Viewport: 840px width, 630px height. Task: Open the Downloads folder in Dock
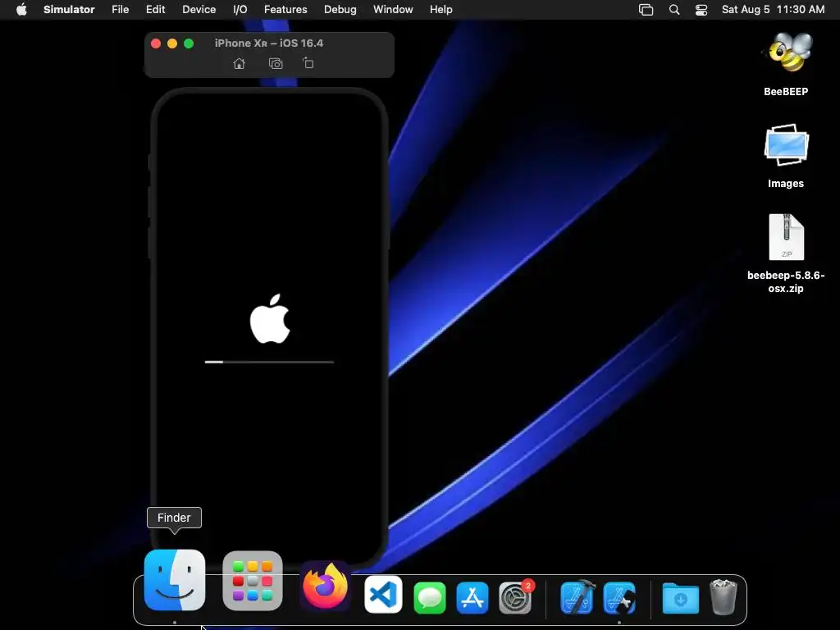click(680, 598)
